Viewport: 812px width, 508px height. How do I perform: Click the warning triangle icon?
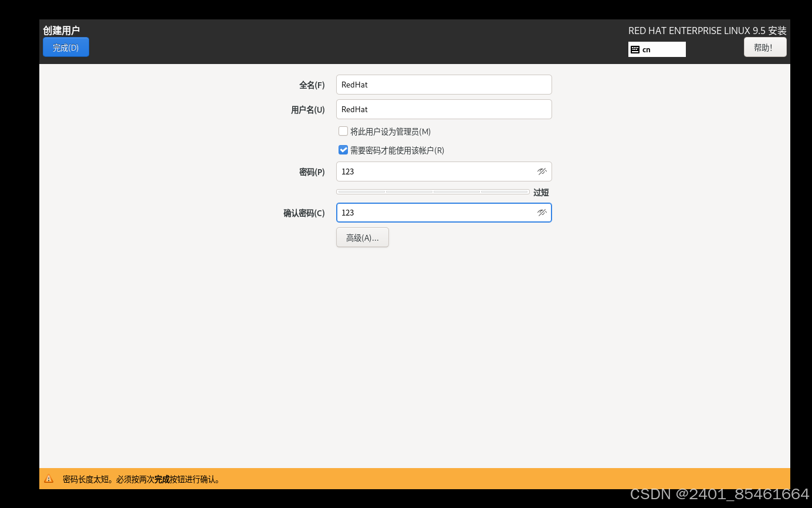(x=49, y=479)
